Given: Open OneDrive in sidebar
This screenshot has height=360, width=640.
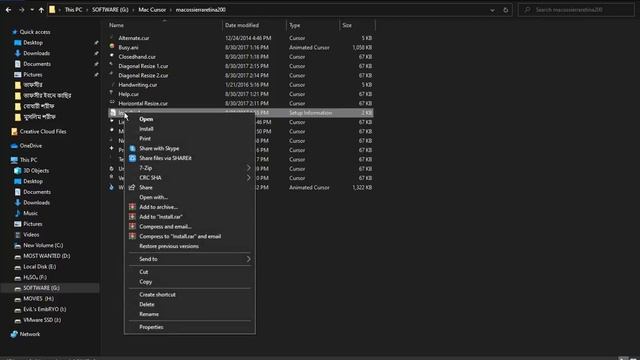Looking at the screenshot, I should [x=31, y=146].
